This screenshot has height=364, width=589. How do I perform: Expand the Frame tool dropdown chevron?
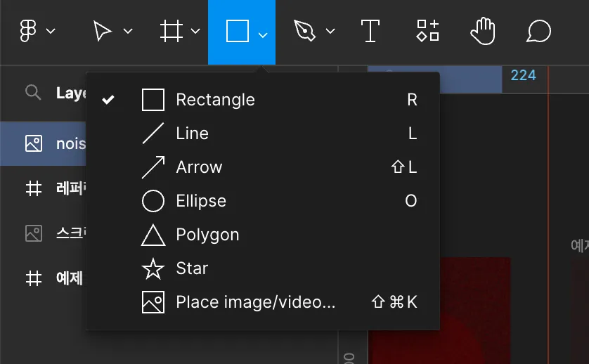pyautogui.click(x=195, y=32)
